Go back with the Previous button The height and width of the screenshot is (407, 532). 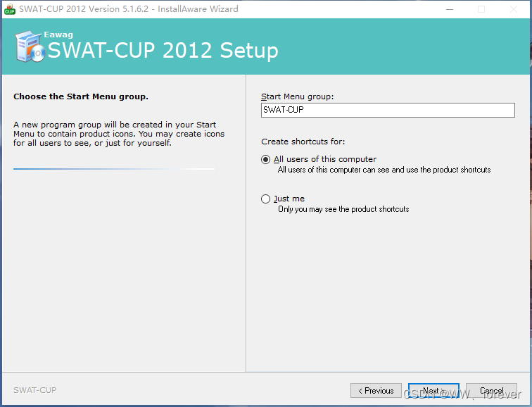pos(376,391)
